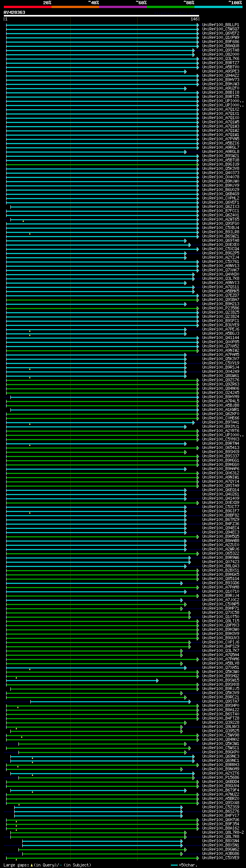Open hit UniRef100_A9SPE3
Viewport: 246px width, 868px height.
(221, 71)
